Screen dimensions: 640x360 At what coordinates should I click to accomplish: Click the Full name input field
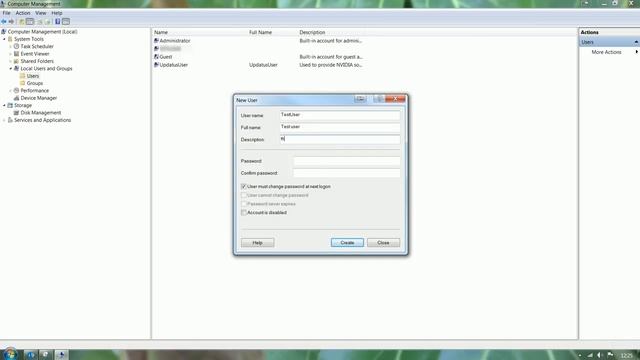[x=340, y=127]
